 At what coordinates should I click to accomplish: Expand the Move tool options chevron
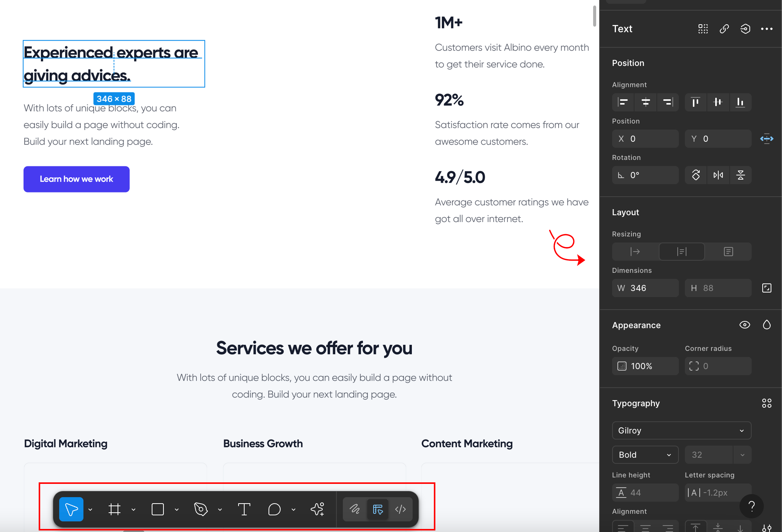pyautogui.click(x=90, y=510)
